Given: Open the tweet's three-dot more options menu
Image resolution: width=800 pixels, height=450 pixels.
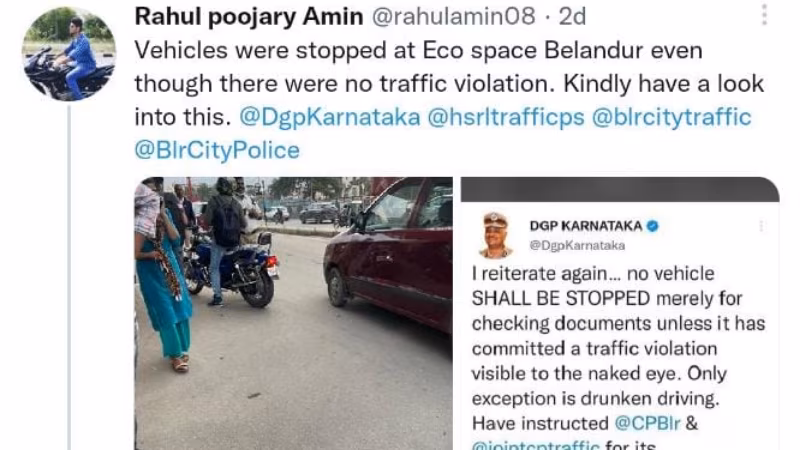Looking at the screenshot, I should 764,15.
